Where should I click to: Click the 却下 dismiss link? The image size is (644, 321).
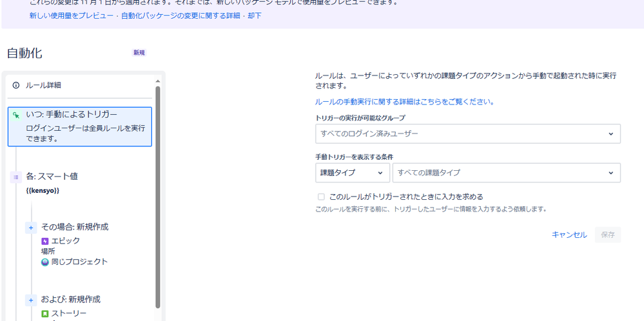click(x=255, y=16)
